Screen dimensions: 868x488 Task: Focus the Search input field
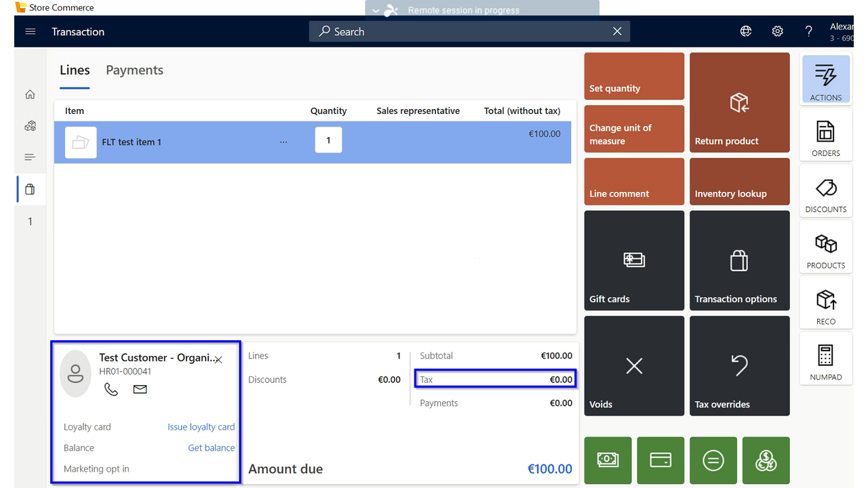coord(469,31)
